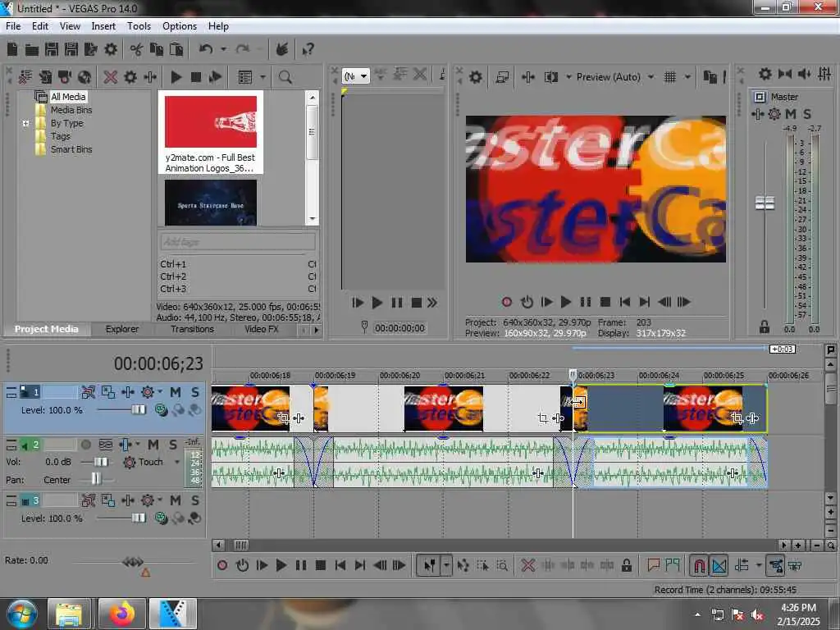840x630 pixels.
Task: Adjust the Master volume fader
Action: (765, 203)
